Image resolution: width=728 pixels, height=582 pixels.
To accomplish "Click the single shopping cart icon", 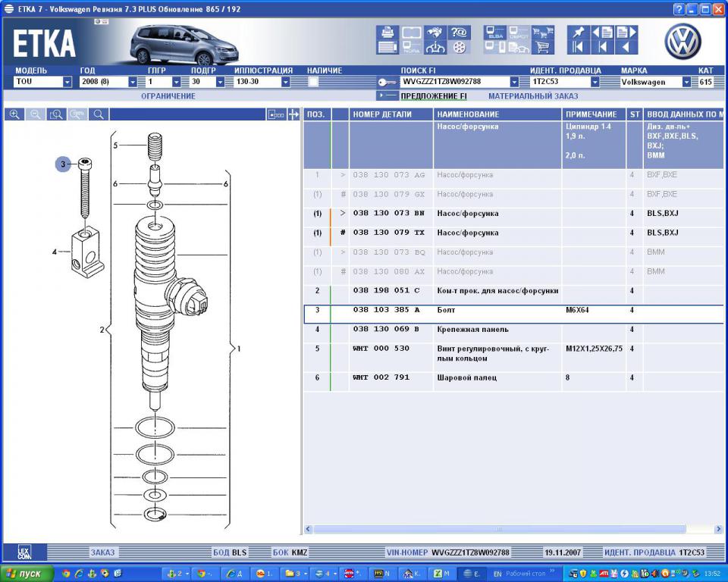I will 543,47.
